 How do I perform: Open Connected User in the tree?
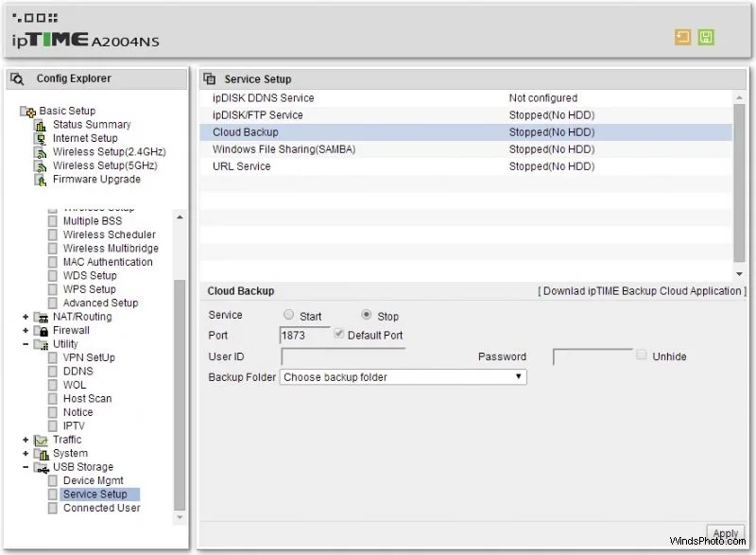pyautogui.click(x=102, y=508)
